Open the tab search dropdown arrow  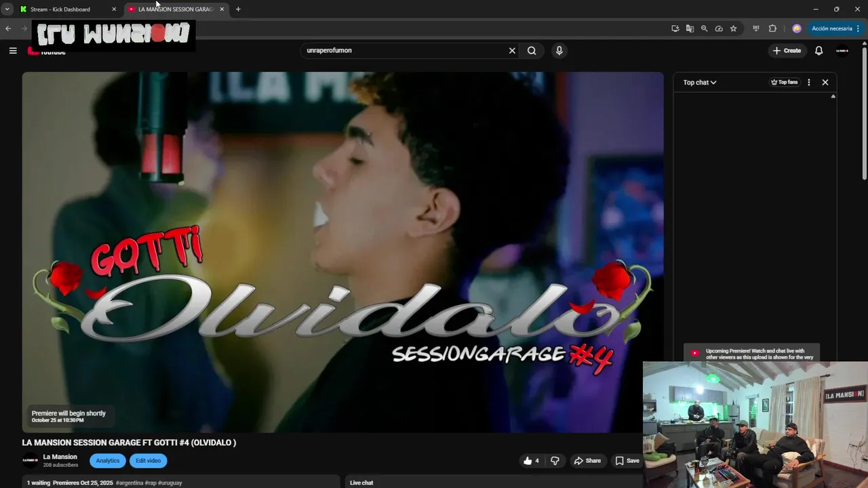(x=7, y=9)
